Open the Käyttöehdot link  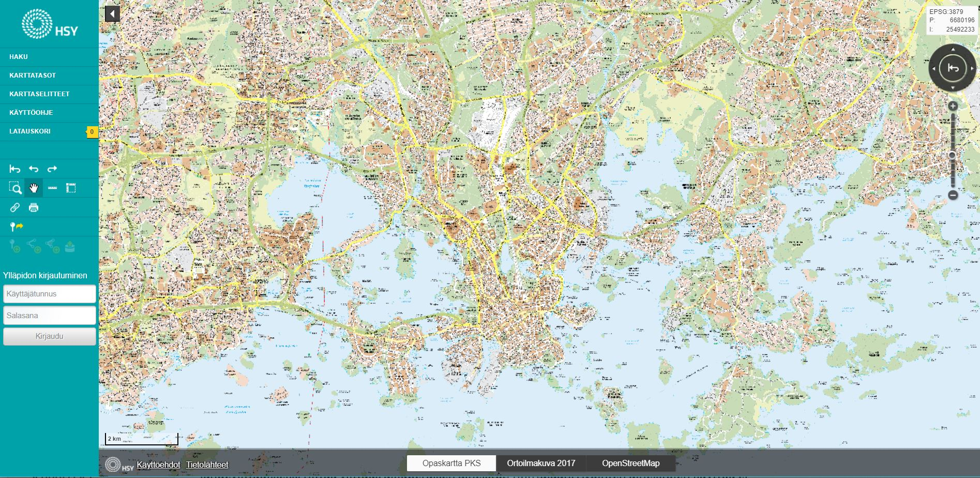pos(158,465)
